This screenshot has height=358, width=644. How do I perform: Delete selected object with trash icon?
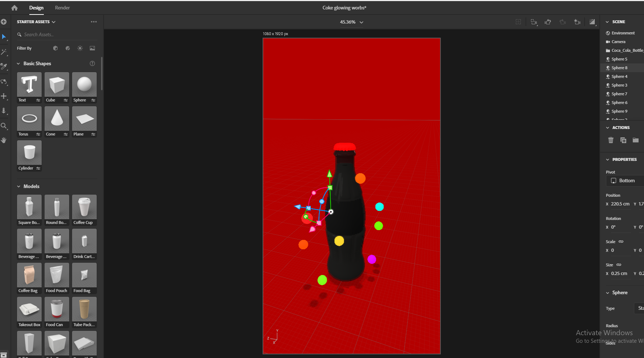(611, 140)
